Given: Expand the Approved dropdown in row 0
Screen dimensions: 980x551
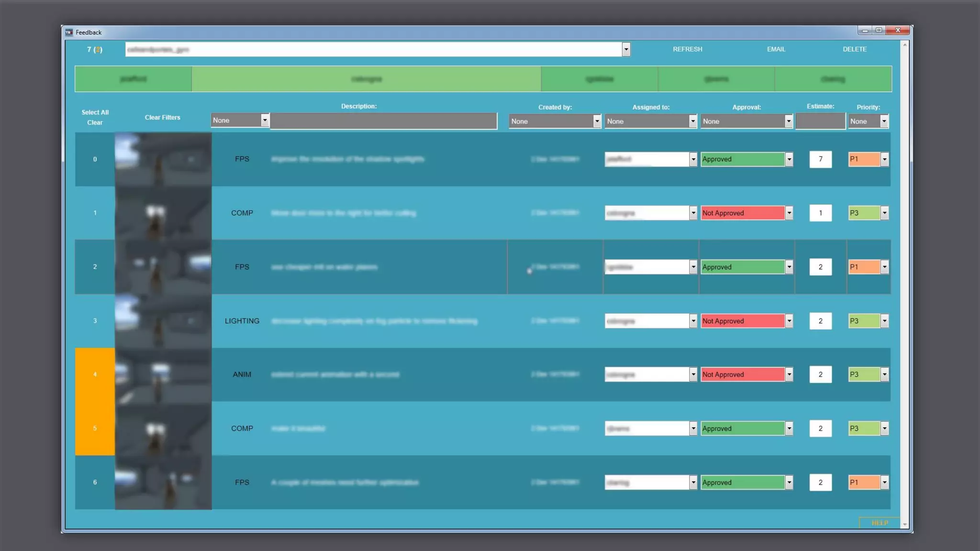Looking at the screenshot, I should pos(789,159).
